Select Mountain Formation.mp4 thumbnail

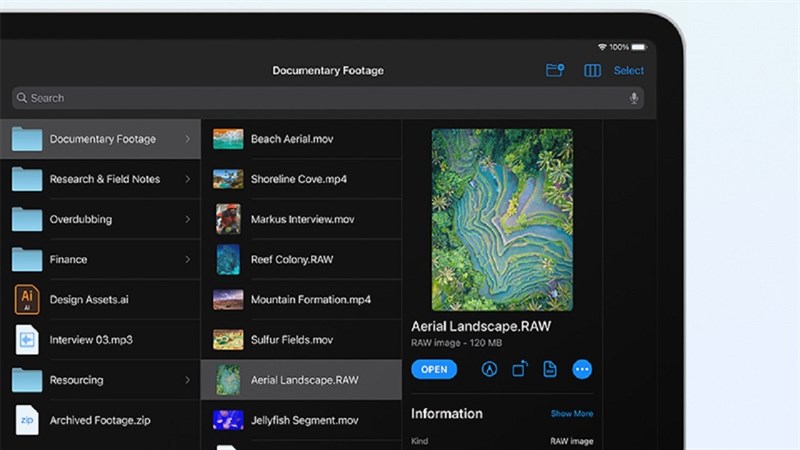228,299
